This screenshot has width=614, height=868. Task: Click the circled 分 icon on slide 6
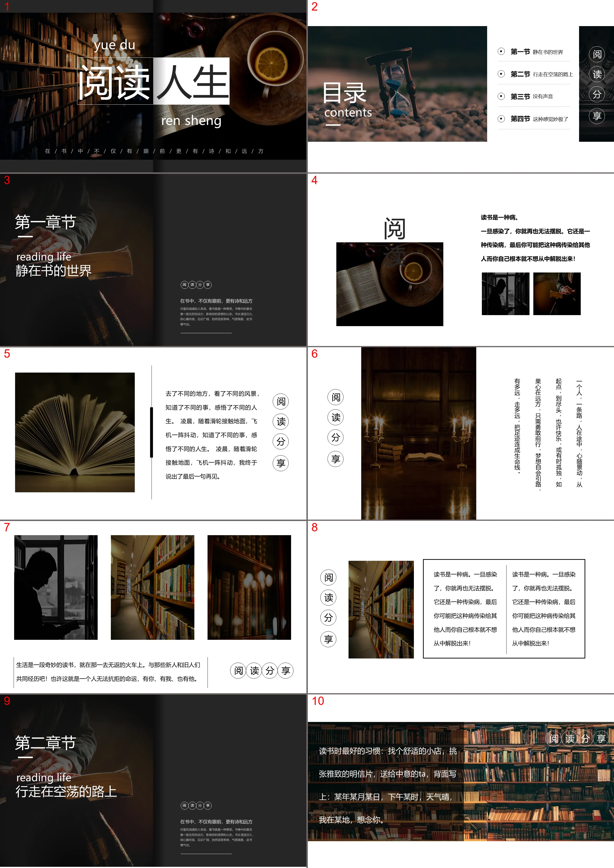tap(335, 437)
